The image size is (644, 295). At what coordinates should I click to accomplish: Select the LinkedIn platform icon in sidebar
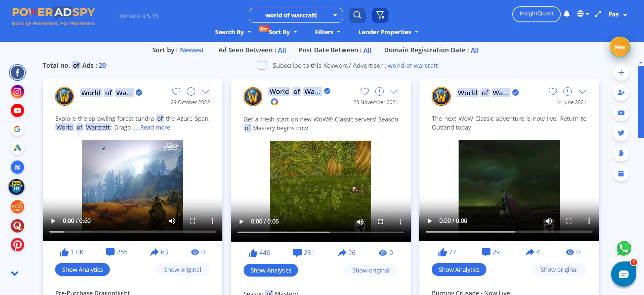tap(16, 187)
